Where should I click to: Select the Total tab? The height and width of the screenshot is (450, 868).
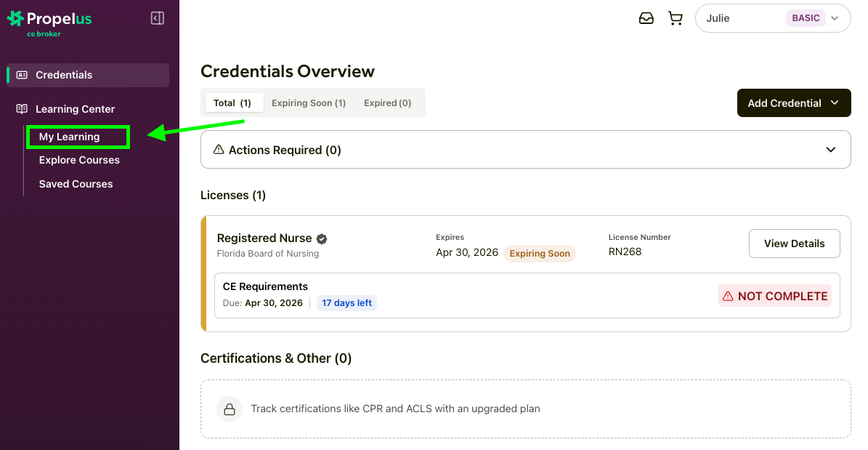tap(232, 103)
